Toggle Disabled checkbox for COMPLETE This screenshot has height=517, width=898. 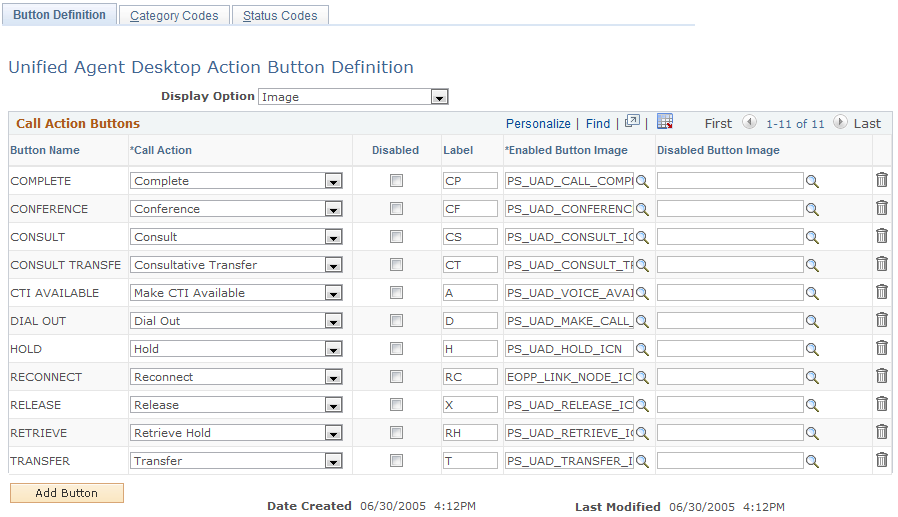click(396, 181)
